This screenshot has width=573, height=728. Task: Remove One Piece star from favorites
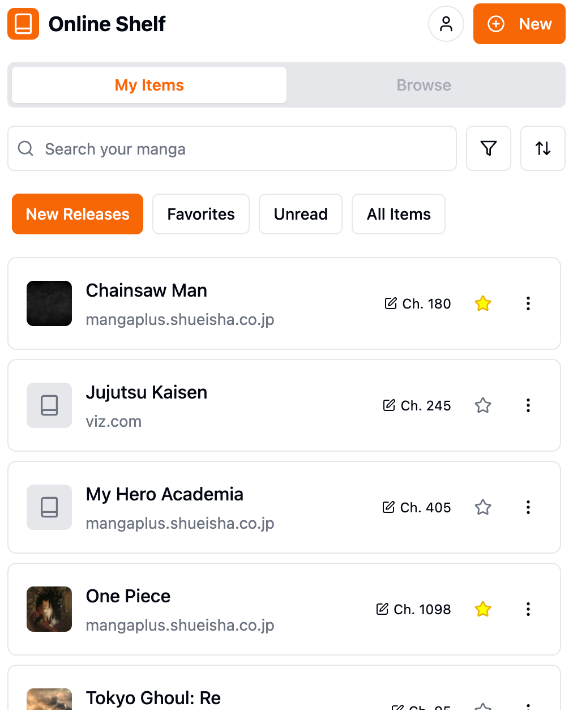(x=483, y=610)
